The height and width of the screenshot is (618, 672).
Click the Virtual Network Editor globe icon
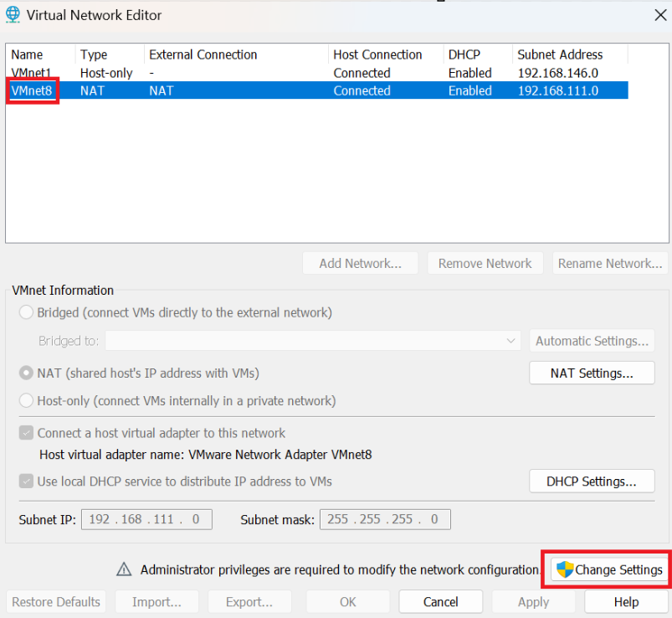pyautogui.click(x=13, y=14)
